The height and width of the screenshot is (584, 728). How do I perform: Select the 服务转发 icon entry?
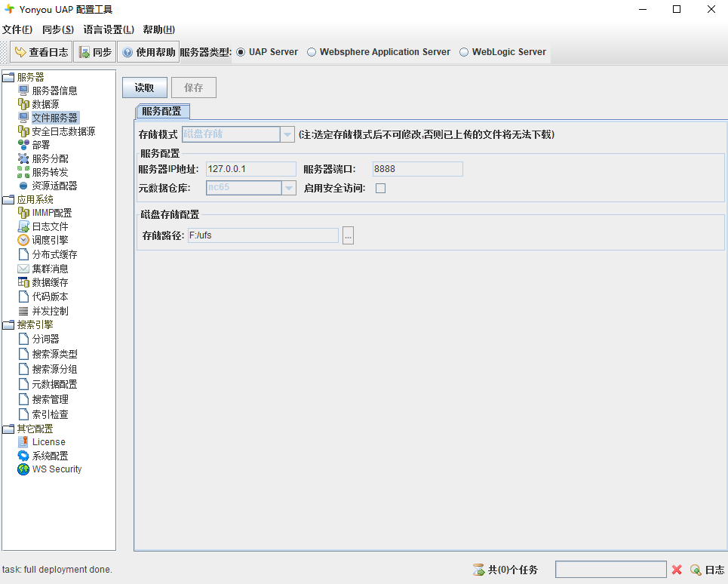coord(23,172)
